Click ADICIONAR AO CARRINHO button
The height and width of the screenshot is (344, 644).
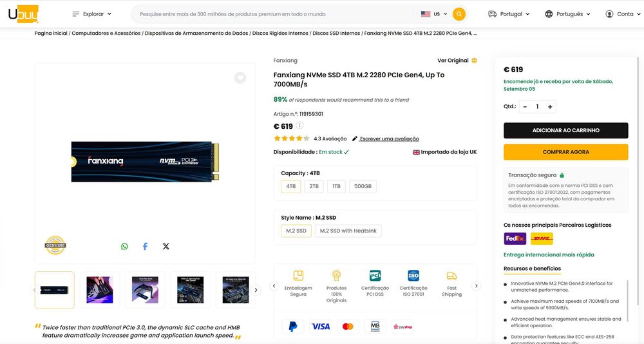565,130
